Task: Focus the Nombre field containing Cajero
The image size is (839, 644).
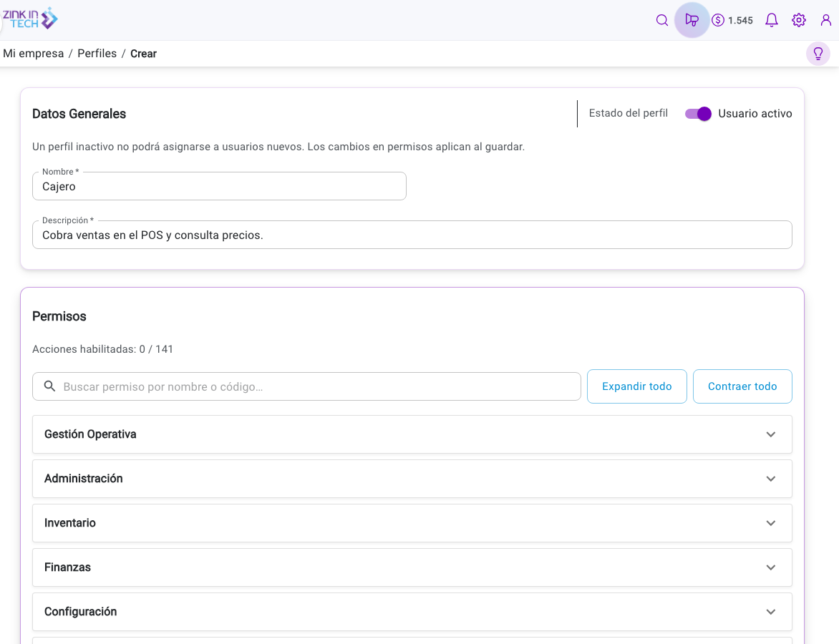Action: (x=219, y=186)
